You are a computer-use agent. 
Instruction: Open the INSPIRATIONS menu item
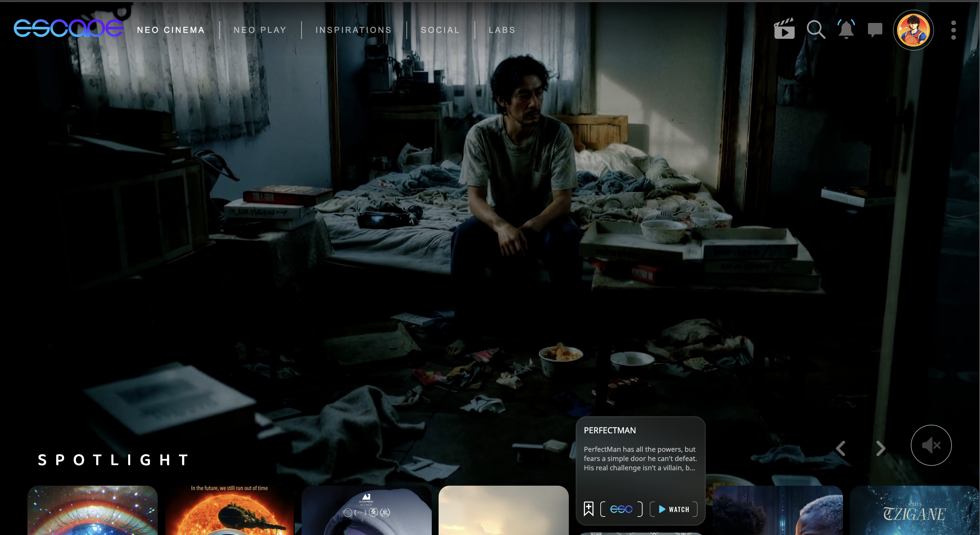pyautogui.click(x=353, y=30)
